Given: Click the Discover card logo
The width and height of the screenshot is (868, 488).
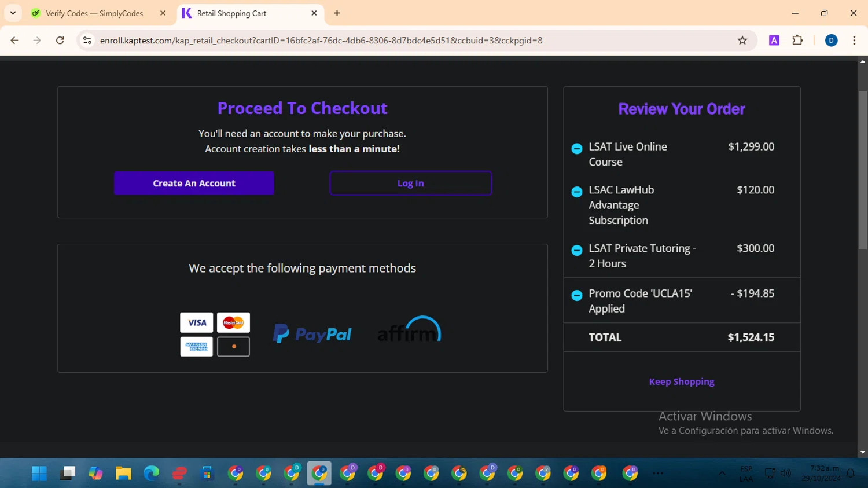Looking at the screenshot, I should [x=233, y=347].
